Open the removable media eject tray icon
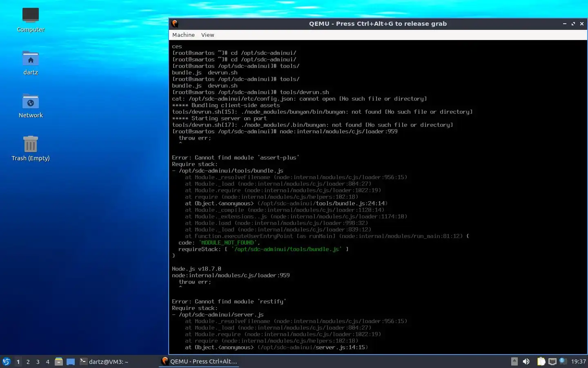 click(x=514, y=361)
